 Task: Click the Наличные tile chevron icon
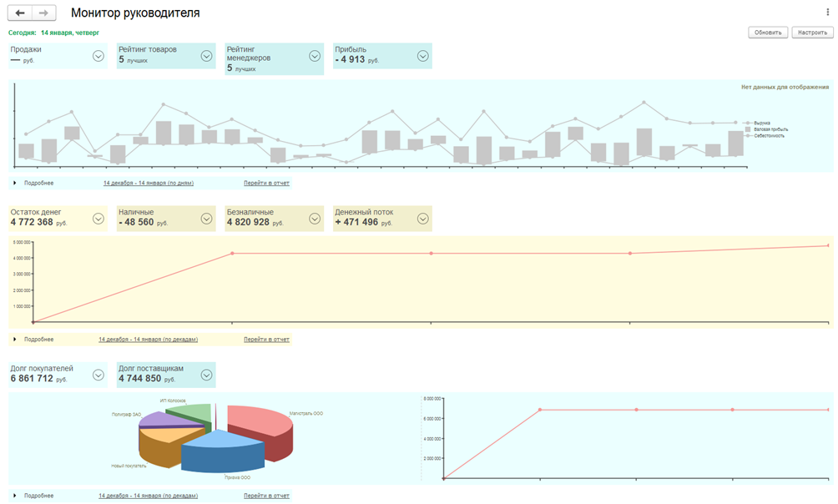pyautogui.click(x=207, y=219)
